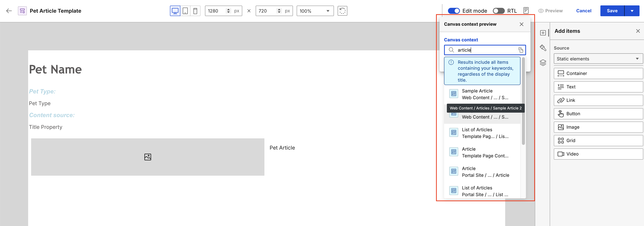Click the results list scrollbar
This screenshot has width=644, height=226.
coord(523,101)
